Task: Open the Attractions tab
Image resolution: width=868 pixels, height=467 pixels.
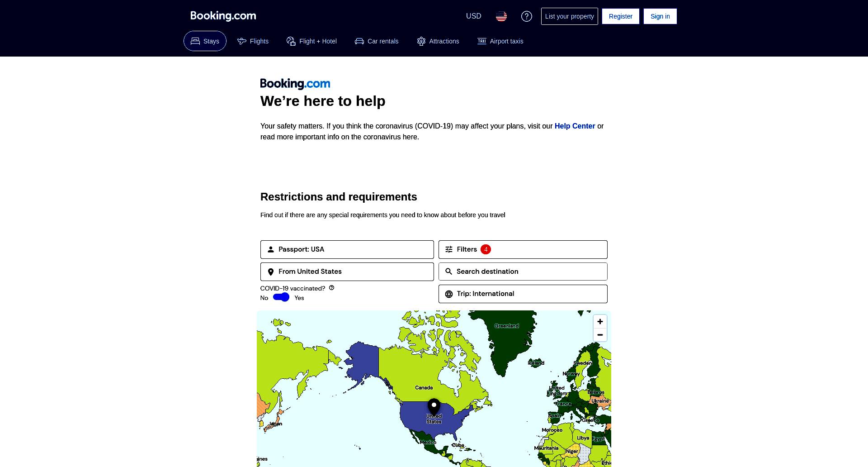Action: click(438, 41)
